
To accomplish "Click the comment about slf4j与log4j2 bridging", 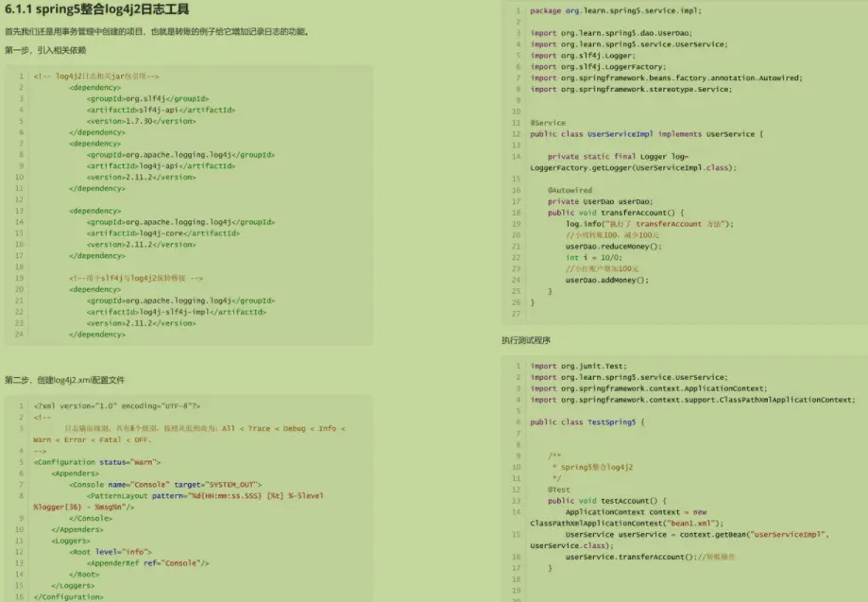I will [136, 278].
